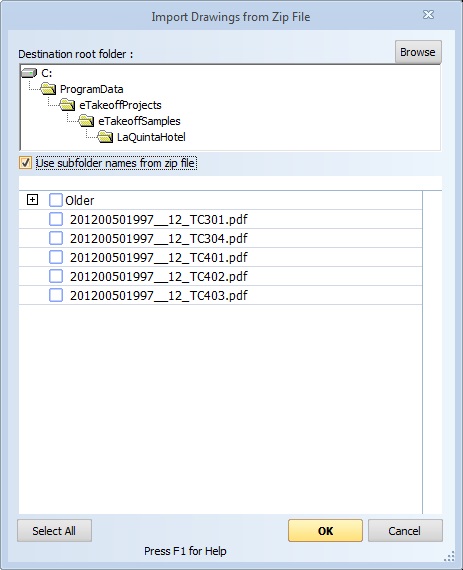Click the Select All button
The image size is (463, 570).
[54, 531]
